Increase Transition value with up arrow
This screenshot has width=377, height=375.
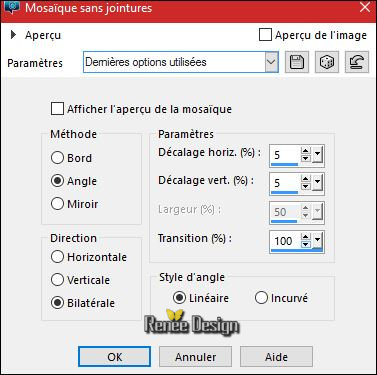pos(305,237)
